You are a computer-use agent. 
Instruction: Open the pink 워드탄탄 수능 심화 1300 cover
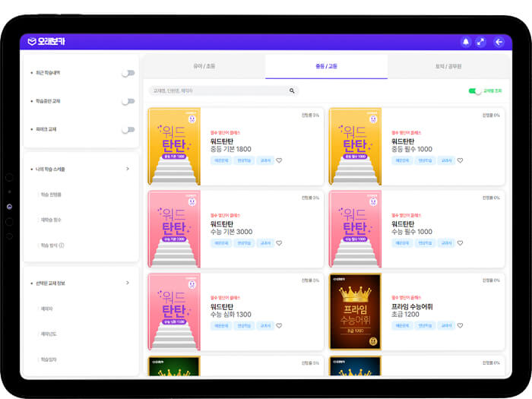coord(174,312)
